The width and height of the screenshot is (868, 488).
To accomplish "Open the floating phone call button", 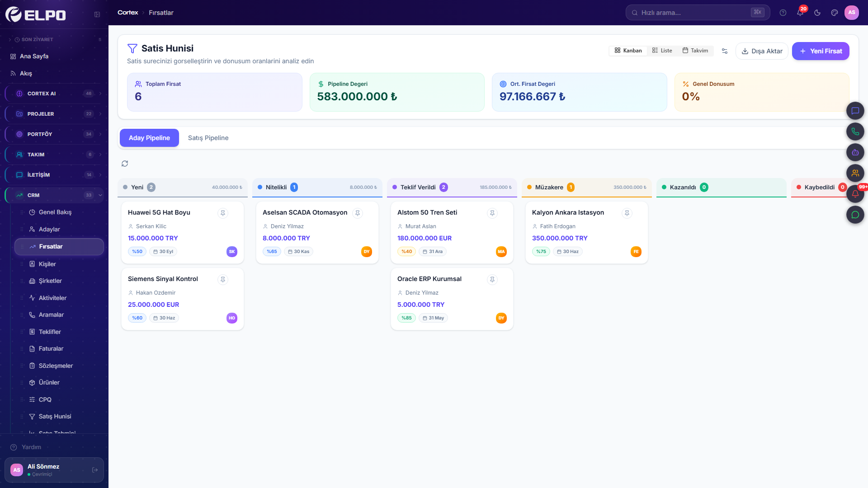I will (855, 131).
